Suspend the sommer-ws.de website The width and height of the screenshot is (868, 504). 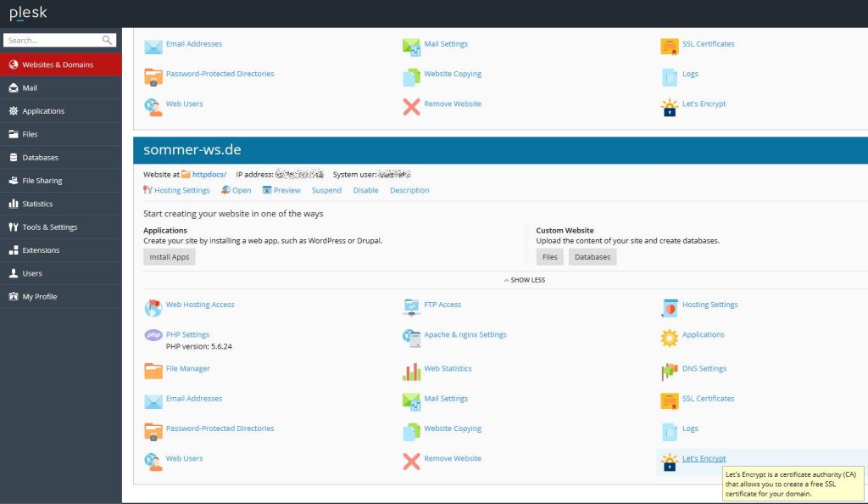click(326, 190)
